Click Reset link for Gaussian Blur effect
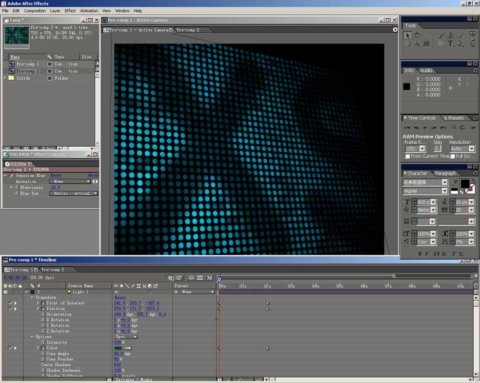 coord(55,175)
